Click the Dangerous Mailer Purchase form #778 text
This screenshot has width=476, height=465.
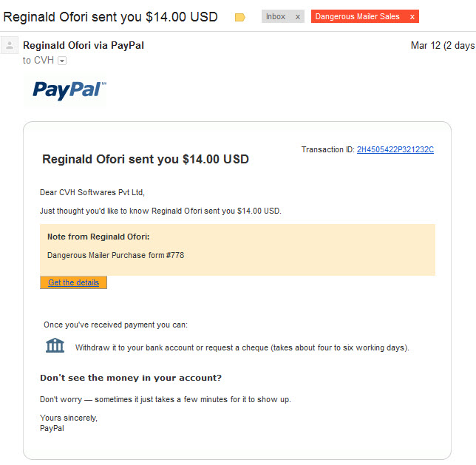pos(115,255)
